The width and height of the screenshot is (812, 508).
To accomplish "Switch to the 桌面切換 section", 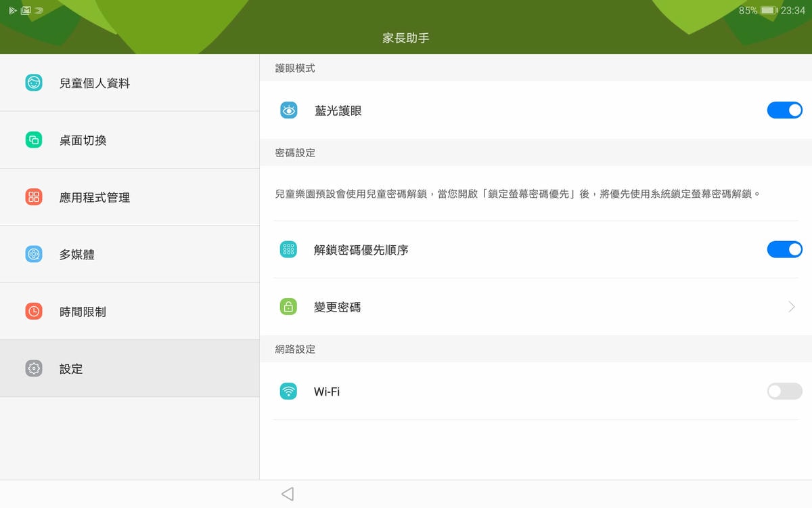I will (129, 140).
